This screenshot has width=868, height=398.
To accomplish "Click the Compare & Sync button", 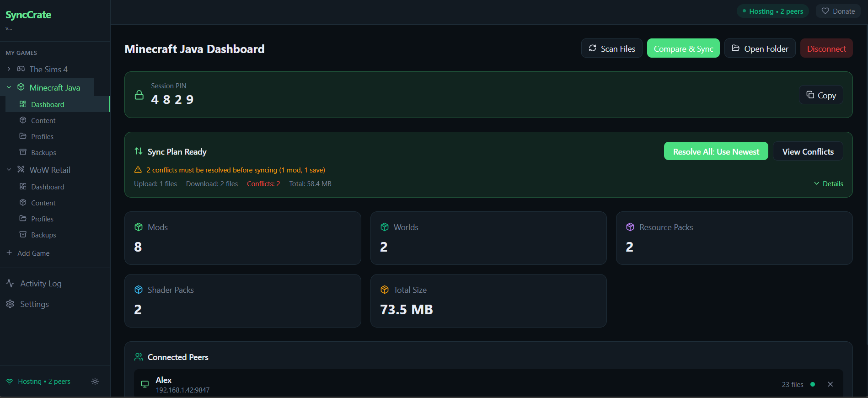I will [x=683, y=48].
